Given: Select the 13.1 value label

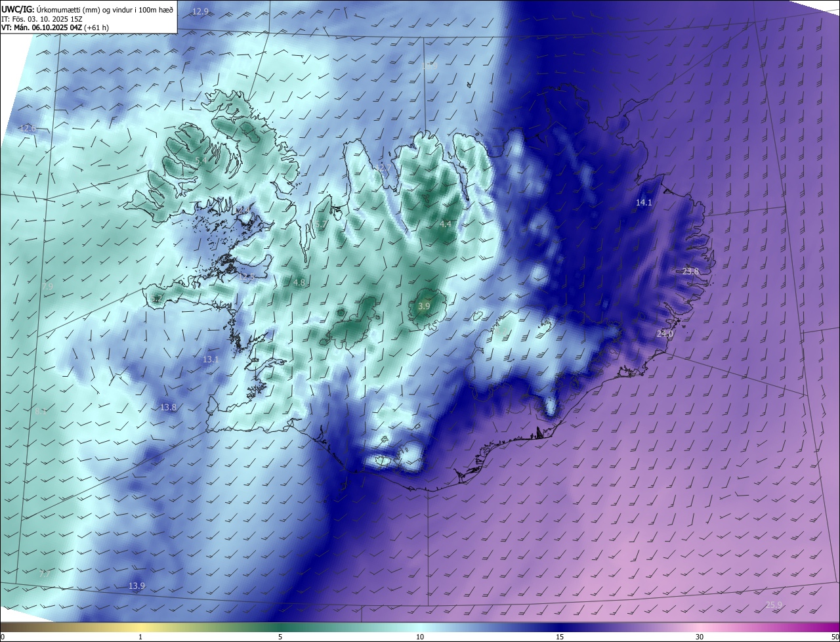Looking at the screenshot, I should pos(211,360).
